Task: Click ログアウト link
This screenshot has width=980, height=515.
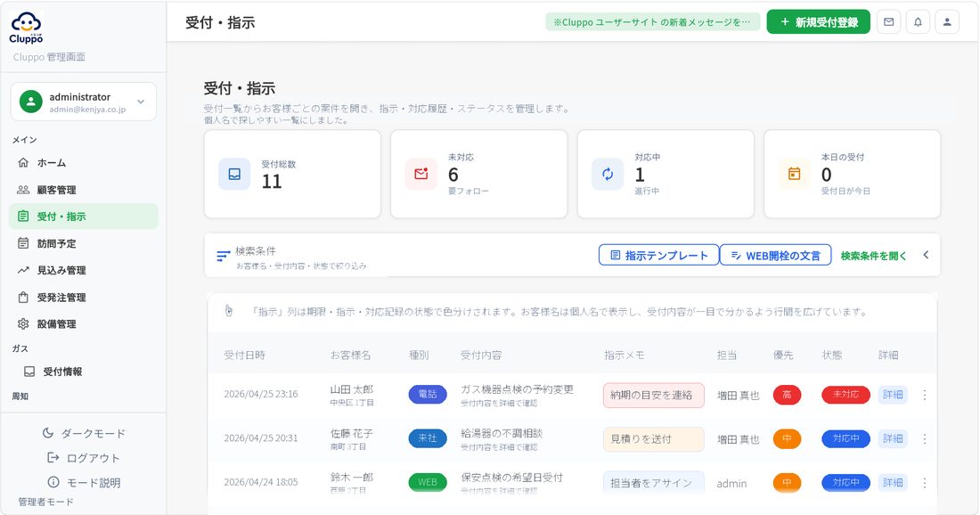Action: pos(84,457)
